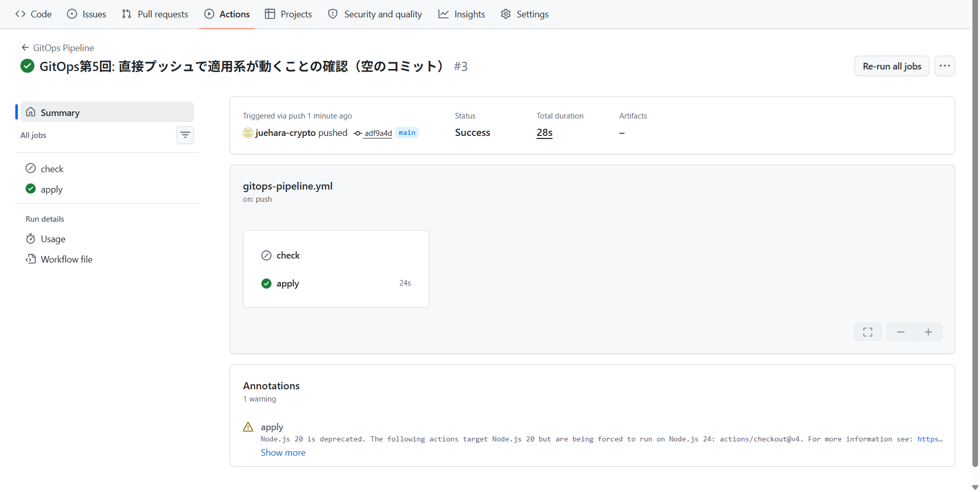This screenshot has width=980, height=492.
Task: Select Summary in the sidebar
Action: (107, 112)
